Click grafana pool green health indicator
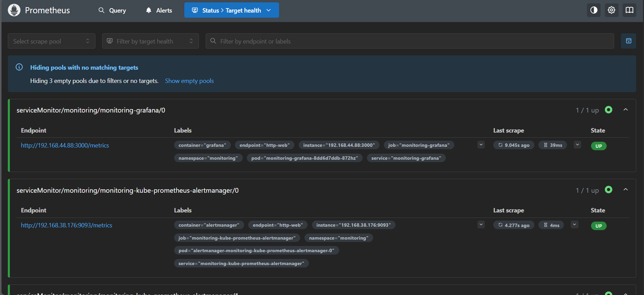Screen dimensions: 644x295 click(609, 110)
